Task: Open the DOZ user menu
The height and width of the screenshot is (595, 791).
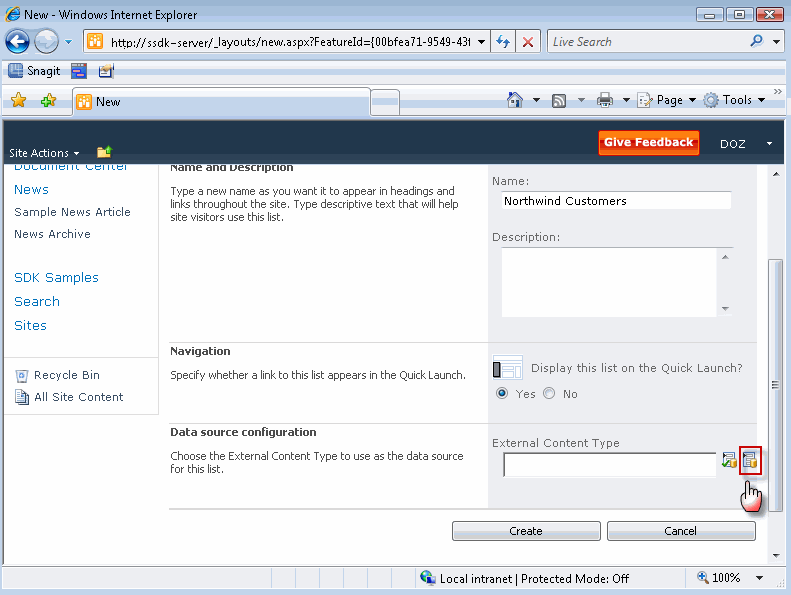Action: click(746, 144)
